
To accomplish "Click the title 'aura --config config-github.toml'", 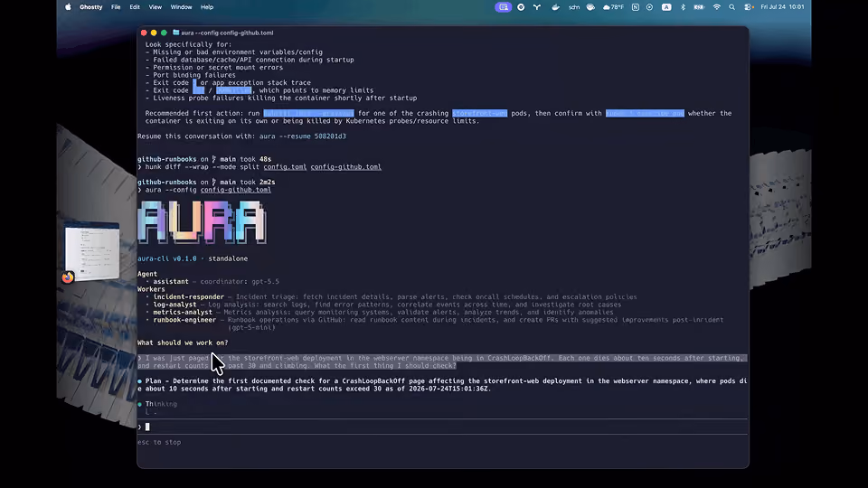I will (227, 33).
